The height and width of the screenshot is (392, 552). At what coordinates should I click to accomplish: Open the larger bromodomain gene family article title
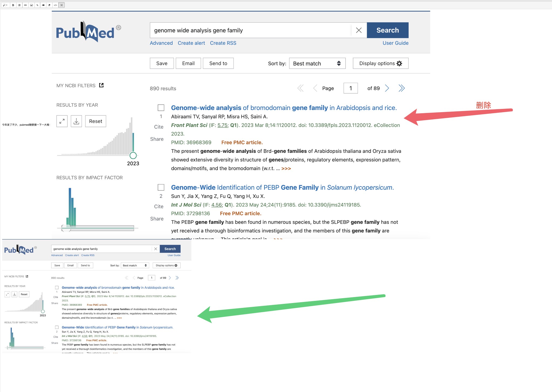click(284, 108)
